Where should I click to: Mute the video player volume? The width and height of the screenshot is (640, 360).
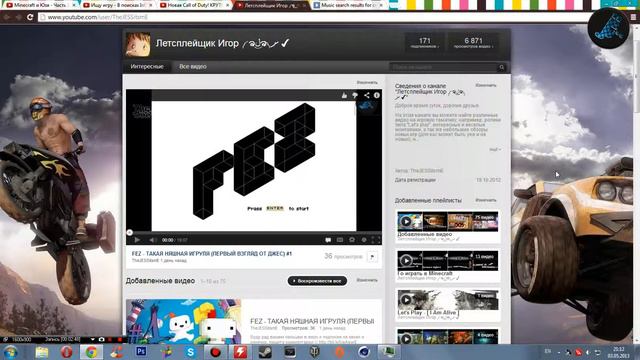(153, 240)
